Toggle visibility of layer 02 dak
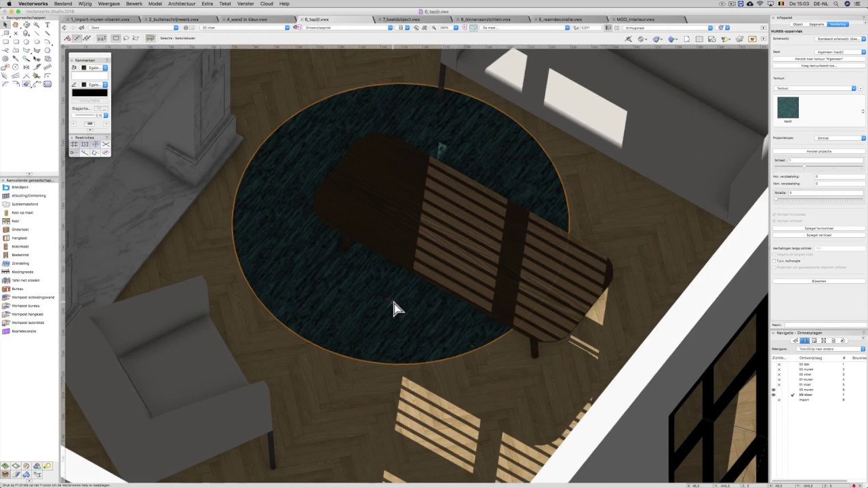 [x=779, y=365]
